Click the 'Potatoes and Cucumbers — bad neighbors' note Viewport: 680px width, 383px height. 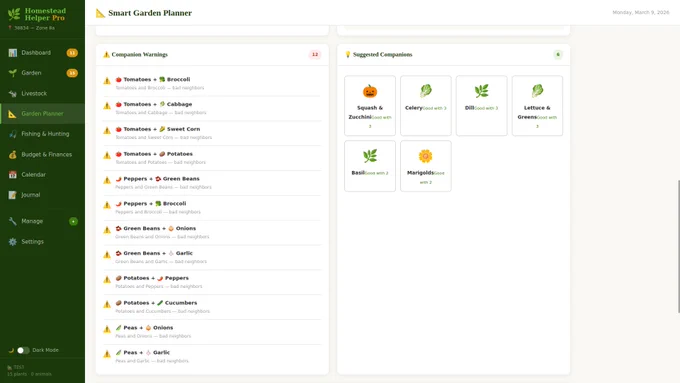coord(163,311)
